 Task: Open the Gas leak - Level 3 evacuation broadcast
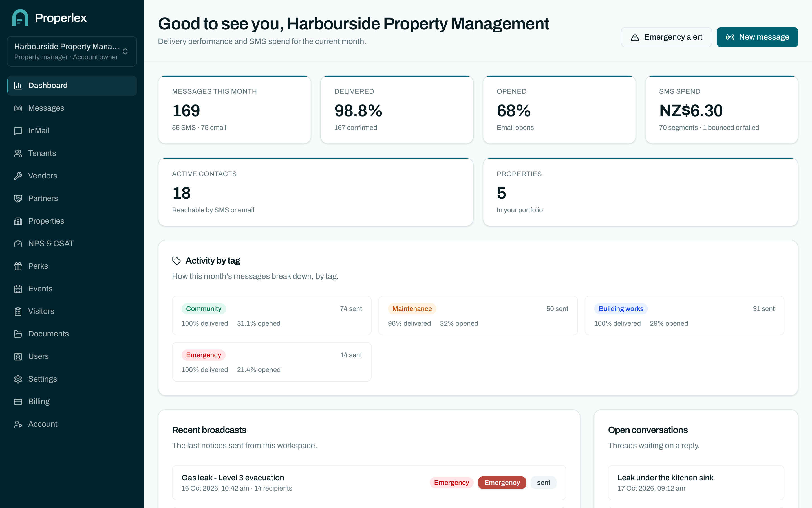pyautogui.click(x=369, y=483)
